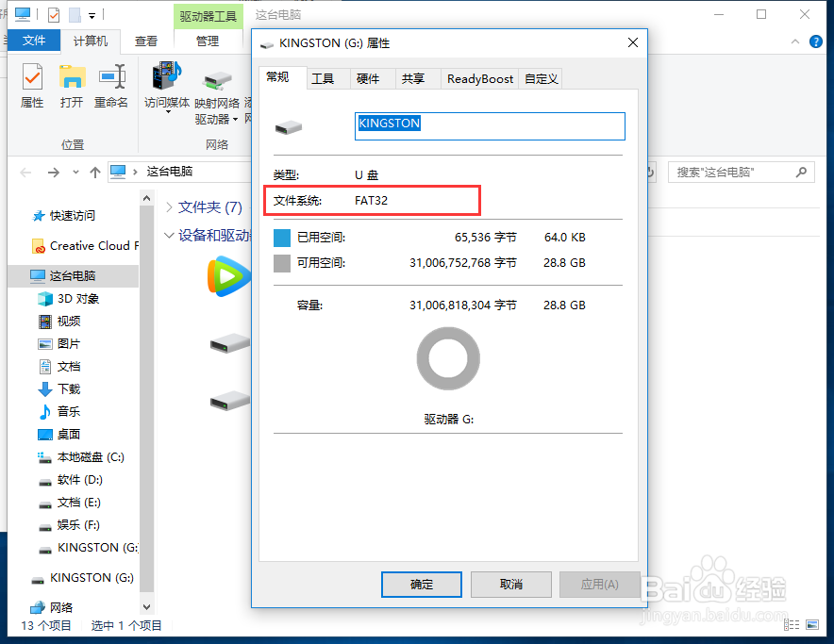Select 娱乐 (F:) drive in sidebar

[69, 525]
